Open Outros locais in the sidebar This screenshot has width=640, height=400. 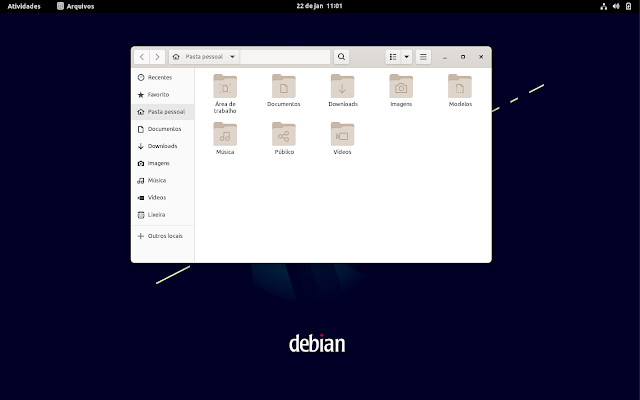[x=163, y=236]
